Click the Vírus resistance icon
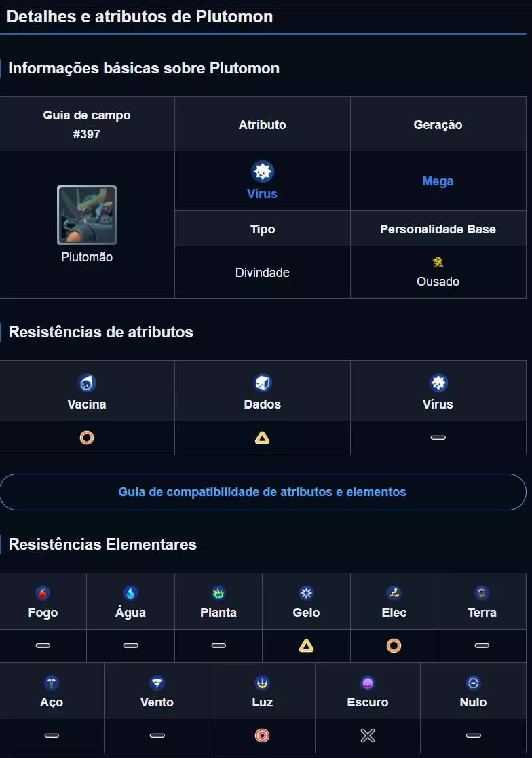The width and height of the screenshot is (532, 758). tap(438, 383)
